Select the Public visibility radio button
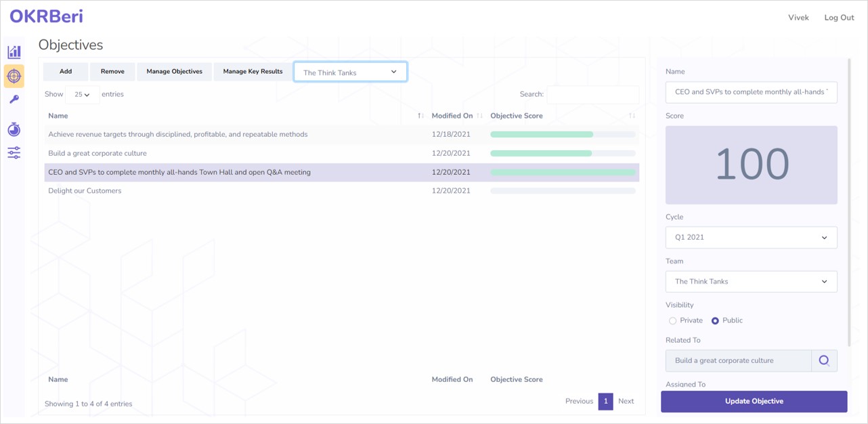 click(x=715, y=321)
